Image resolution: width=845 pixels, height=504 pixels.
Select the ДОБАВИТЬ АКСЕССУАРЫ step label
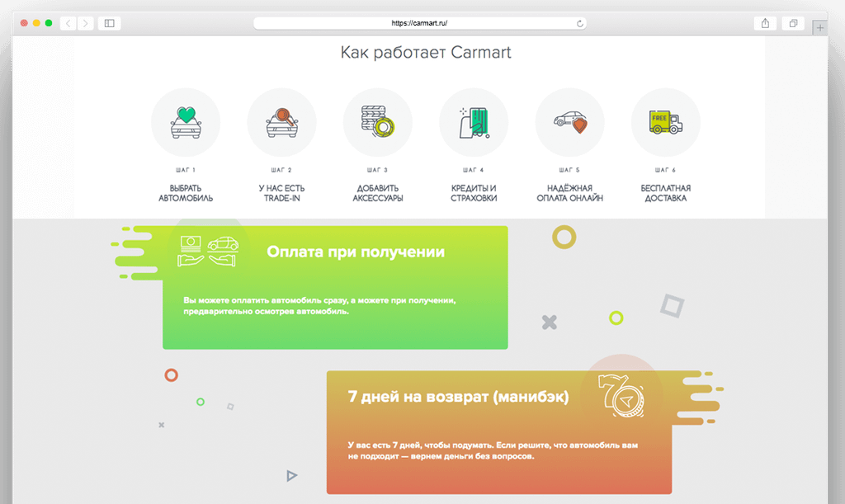378,193
